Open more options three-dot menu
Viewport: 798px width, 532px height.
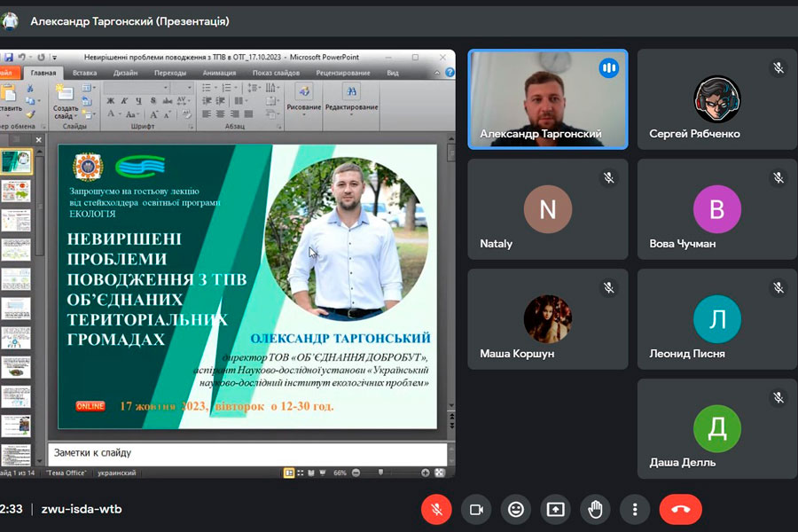635,510
